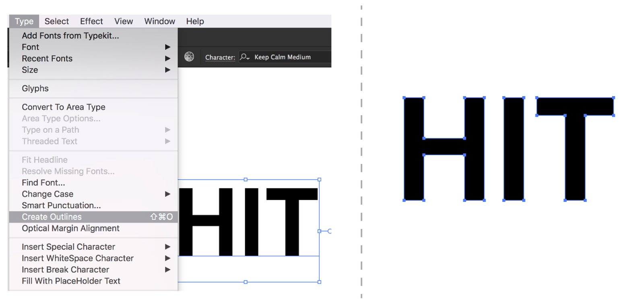Screen dimensions: 644x304
Task: Click the underlined Character label link
Action: click(220, 57)
